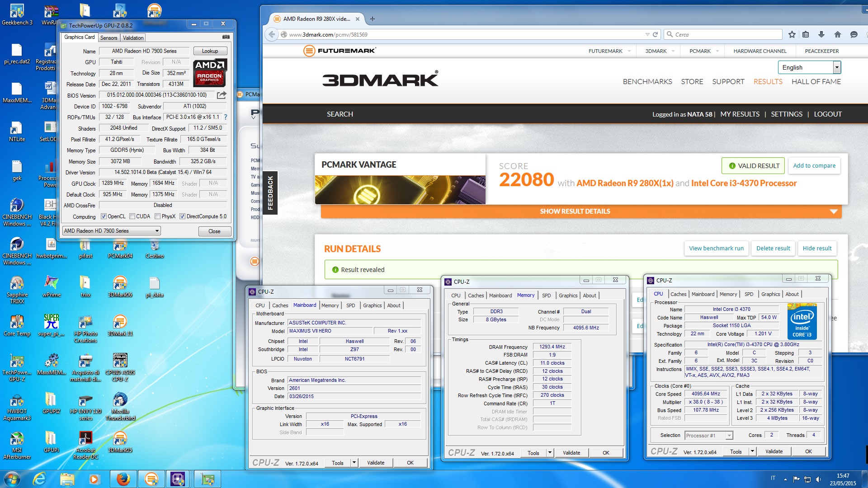Open wPrime desktop shortcut
Viewport: 868px width, 488px height.
click(x=51, y=286)
